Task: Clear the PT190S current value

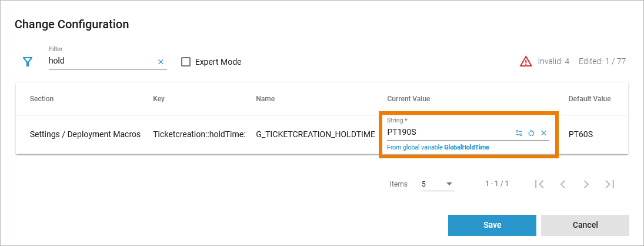Action: click(x=543, y=133)
